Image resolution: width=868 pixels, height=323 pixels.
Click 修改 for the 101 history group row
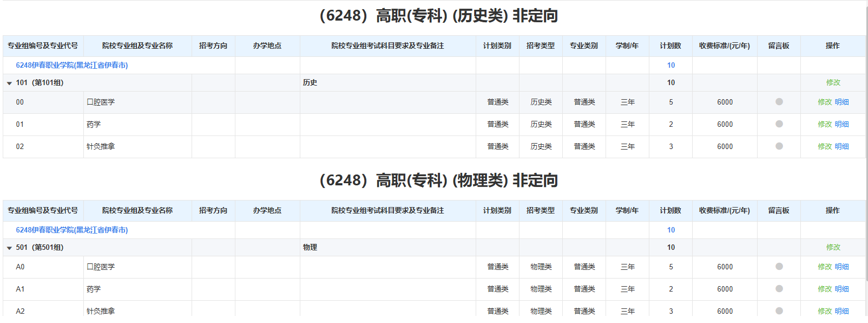[833, 82]
